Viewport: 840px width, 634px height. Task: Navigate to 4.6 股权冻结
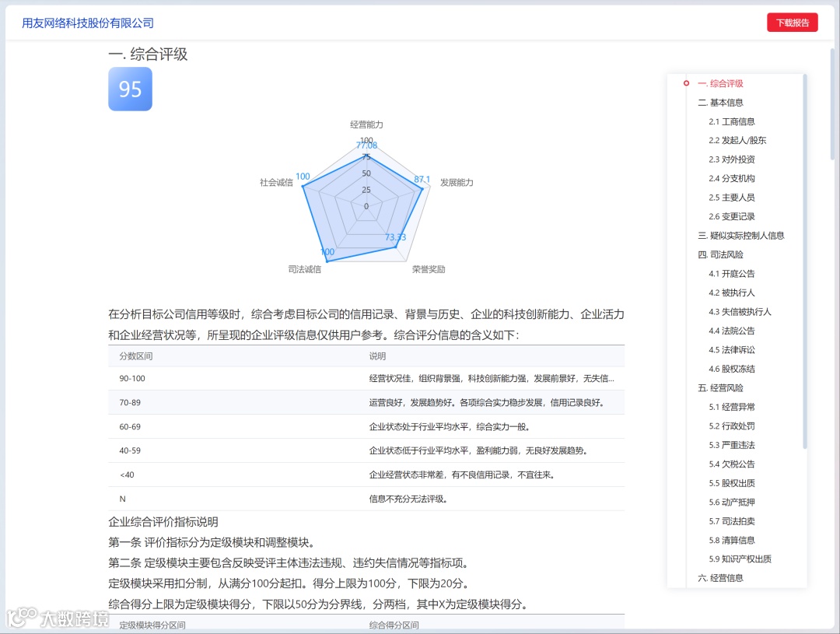pyautogui.click(x=731, y=369)
